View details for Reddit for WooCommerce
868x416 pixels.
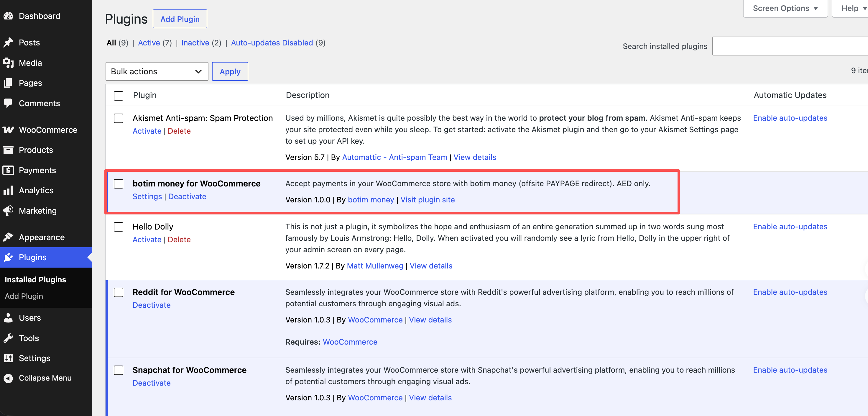click(430, 320)
